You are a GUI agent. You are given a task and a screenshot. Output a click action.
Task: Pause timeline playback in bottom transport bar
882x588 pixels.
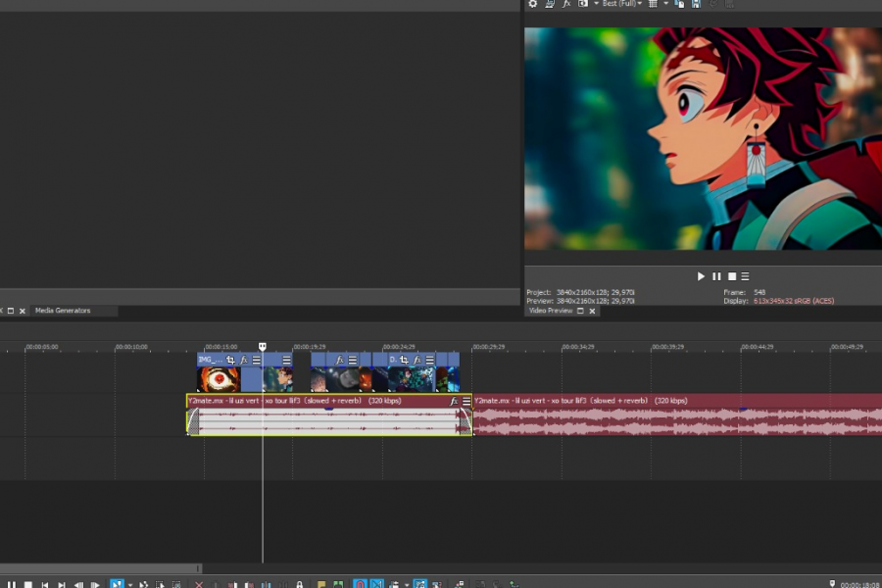(x=11, y=585)
